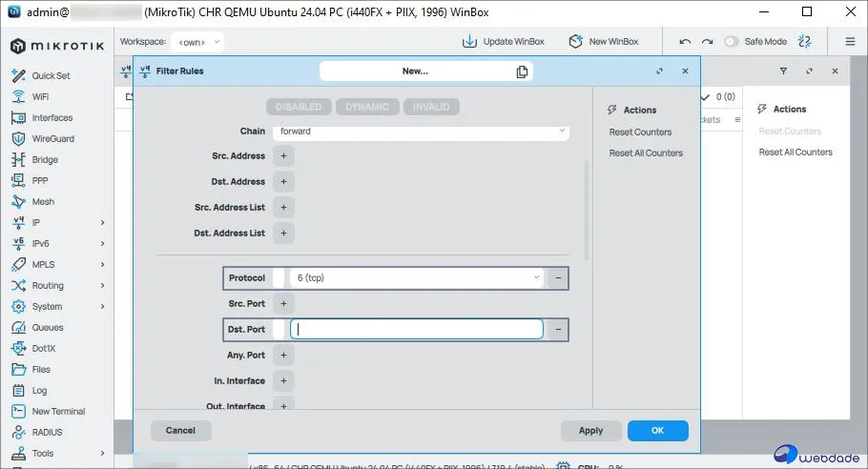Toggle the Safe Mode switch
The height and width of the screenshot is (469, 868).
732,42
